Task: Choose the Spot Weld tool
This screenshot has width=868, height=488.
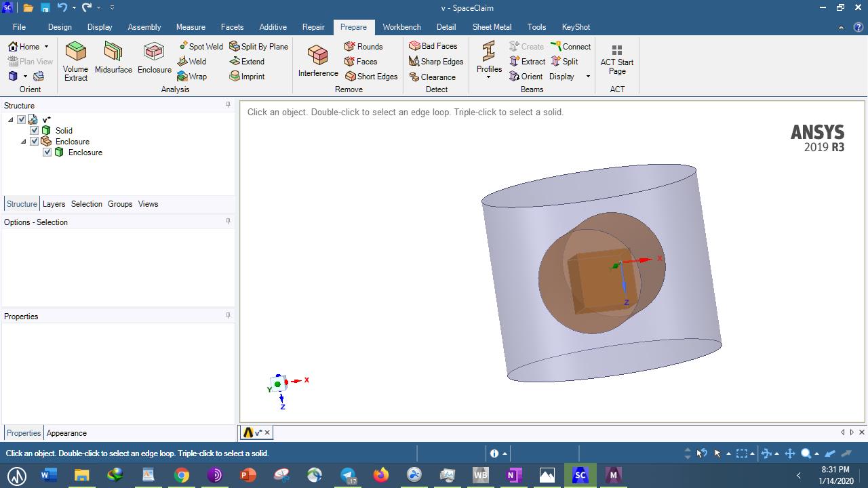Action: coord(201,46)
